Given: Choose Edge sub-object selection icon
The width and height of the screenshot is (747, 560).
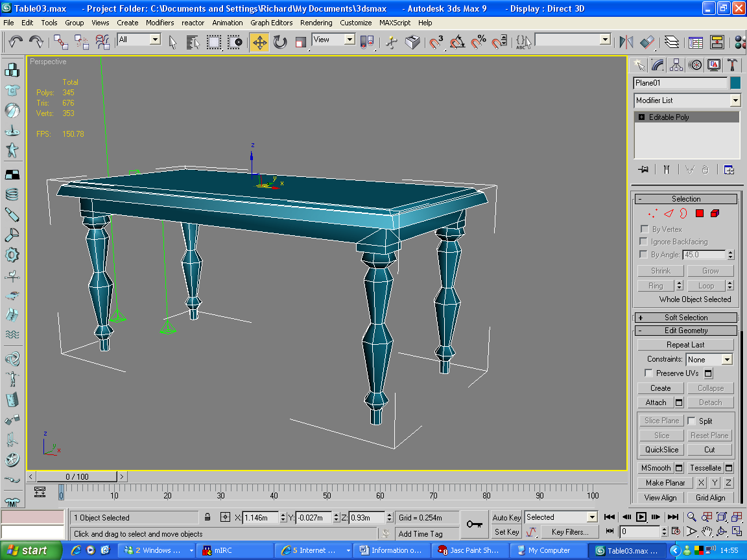Looking at the screenshot, I should click(669, 213).
